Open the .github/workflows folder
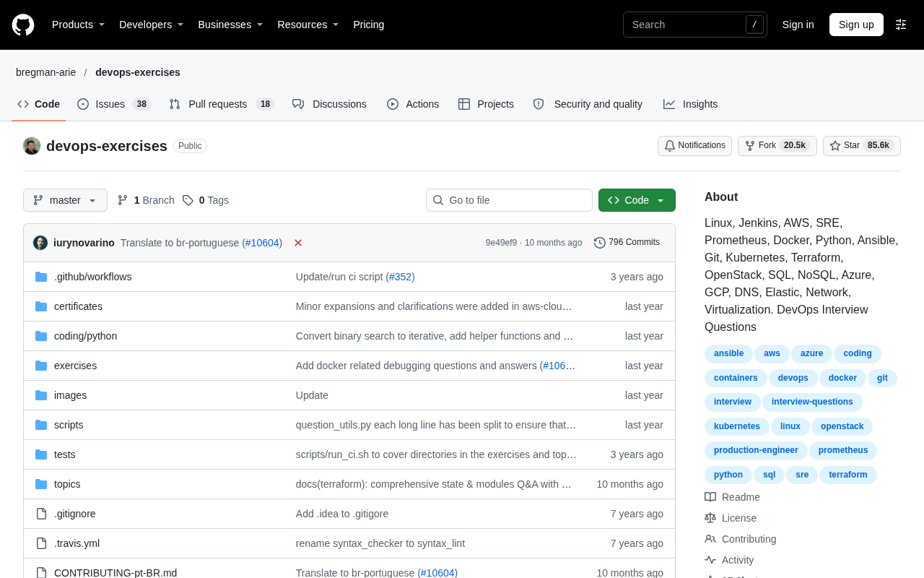The width and height of the screenshot is (924, 578). [x=92, y=277]
